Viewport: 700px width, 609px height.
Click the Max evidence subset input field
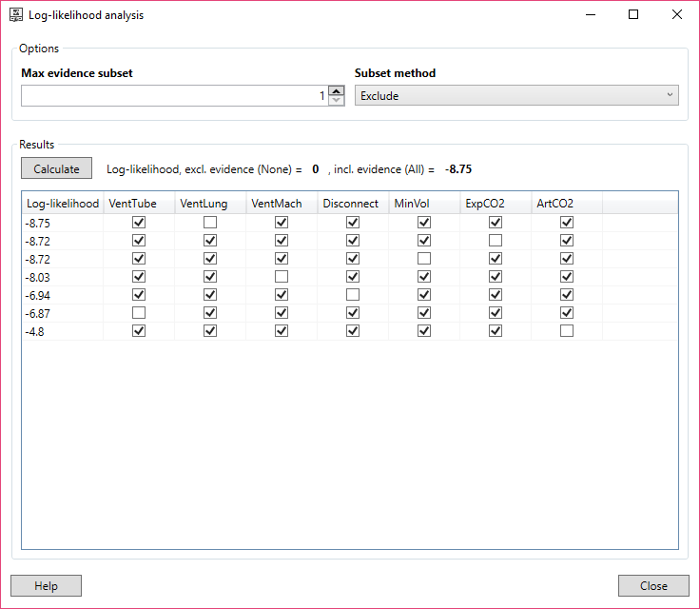point(173,96)
